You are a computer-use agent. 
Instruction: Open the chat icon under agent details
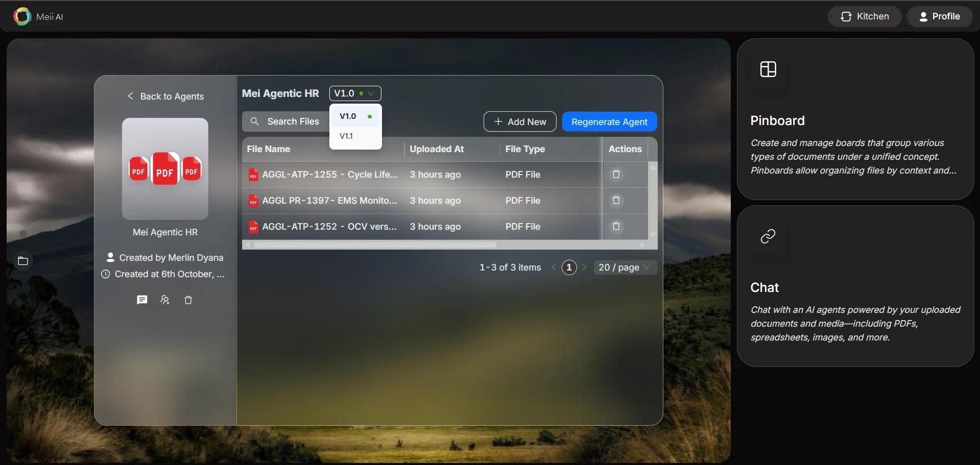coord(142,300)
